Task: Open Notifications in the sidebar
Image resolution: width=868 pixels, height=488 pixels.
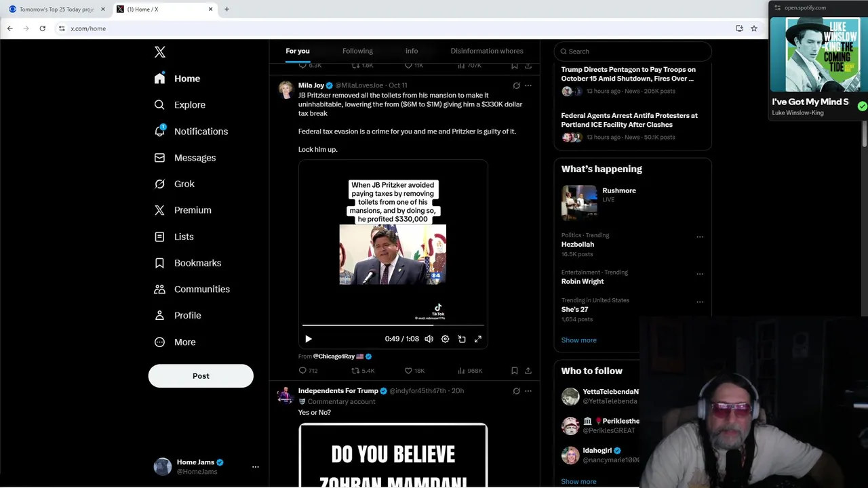Action: (191, 131)
